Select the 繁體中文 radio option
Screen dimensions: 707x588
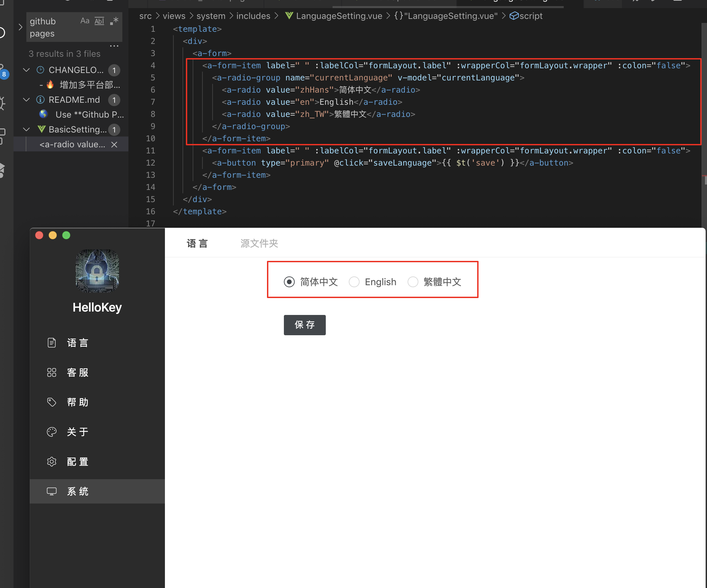tap(413, 281)
